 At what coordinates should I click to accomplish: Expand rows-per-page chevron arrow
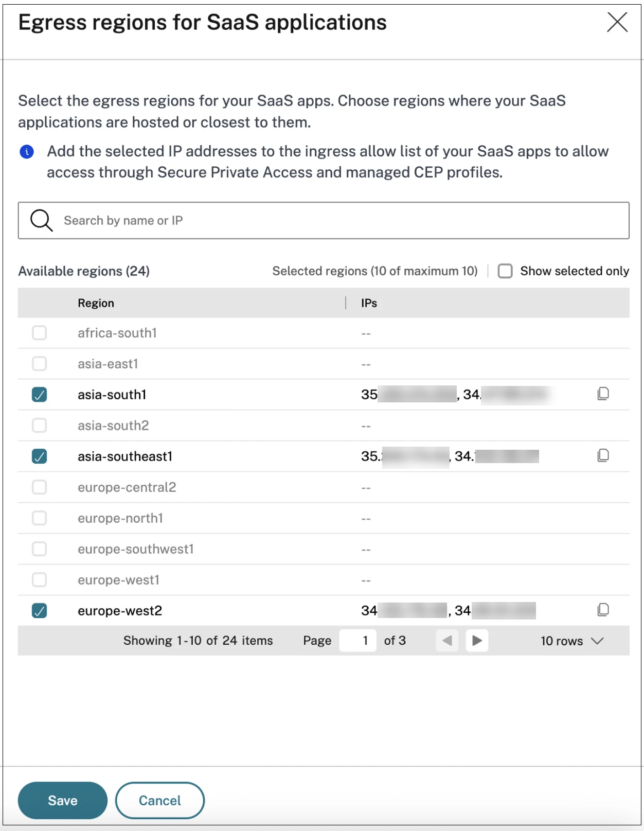coord(597,641)
